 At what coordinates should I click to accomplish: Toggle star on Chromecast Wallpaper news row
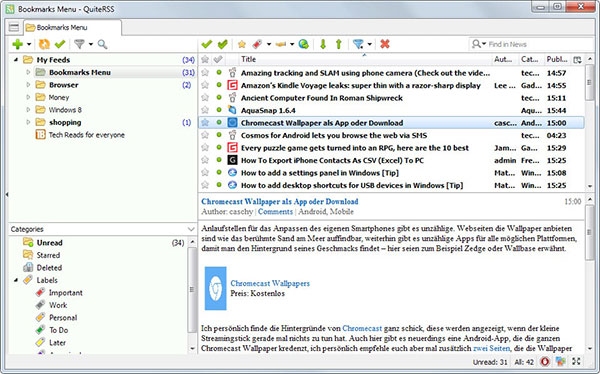tap(205, 122)
